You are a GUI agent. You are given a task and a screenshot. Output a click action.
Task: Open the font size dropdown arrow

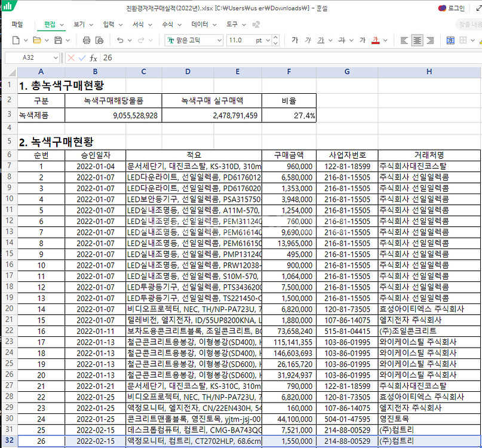(x=268, y=40)
